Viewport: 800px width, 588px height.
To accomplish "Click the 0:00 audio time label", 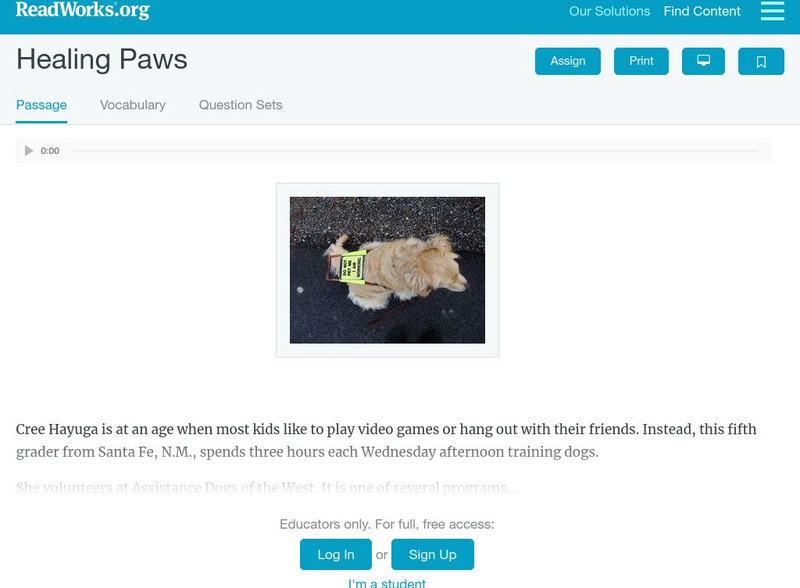I will coord(50,151).
